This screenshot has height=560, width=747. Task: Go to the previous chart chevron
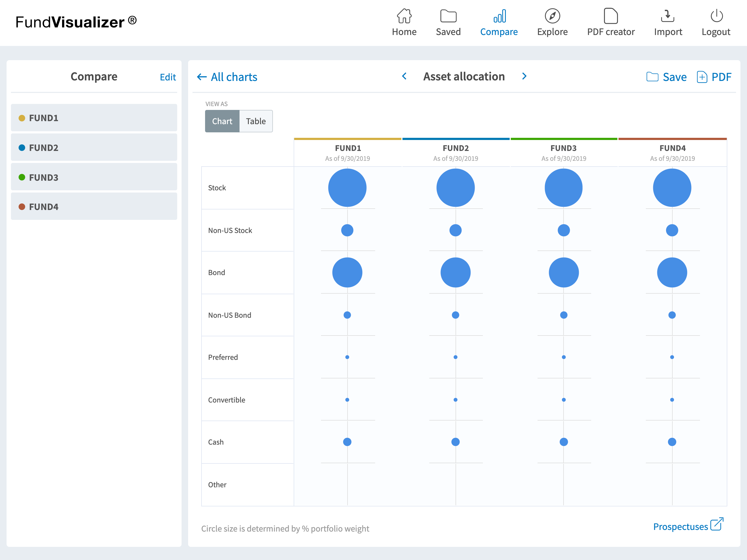pyautogui.click(x=404, y=76)
